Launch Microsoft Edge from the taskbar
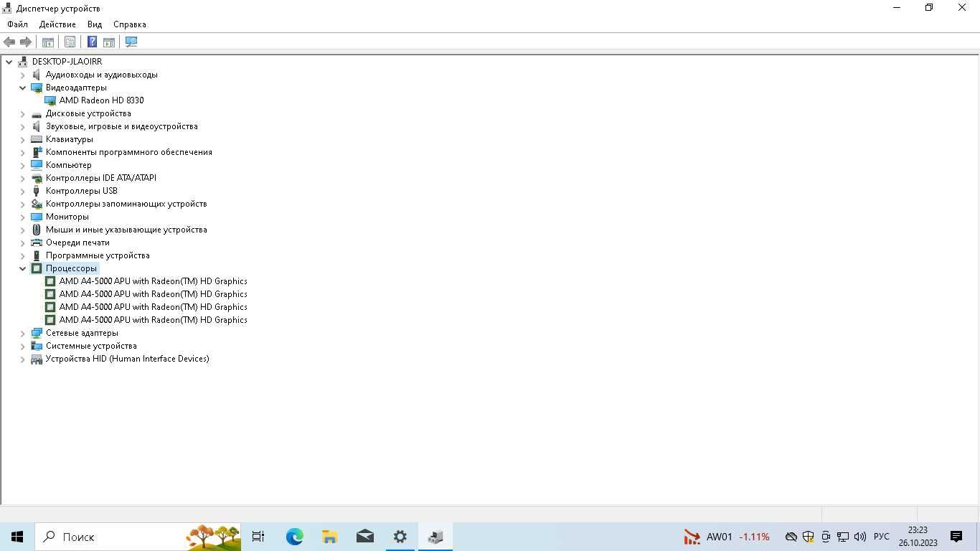Image resolution: width=980 pixels, height=551 pixels. point(295,537)
